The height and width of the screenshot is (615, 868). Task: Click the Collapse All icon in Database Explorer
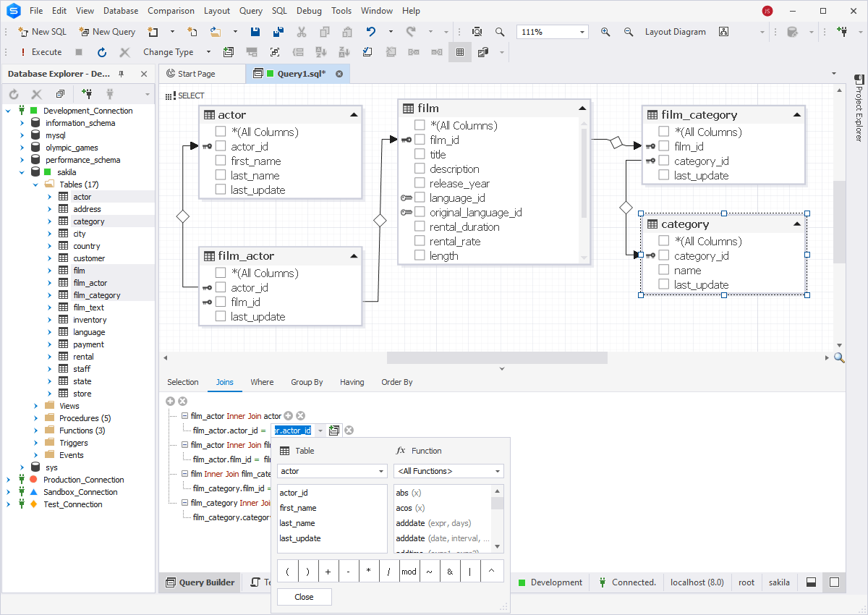pos(60,94)
